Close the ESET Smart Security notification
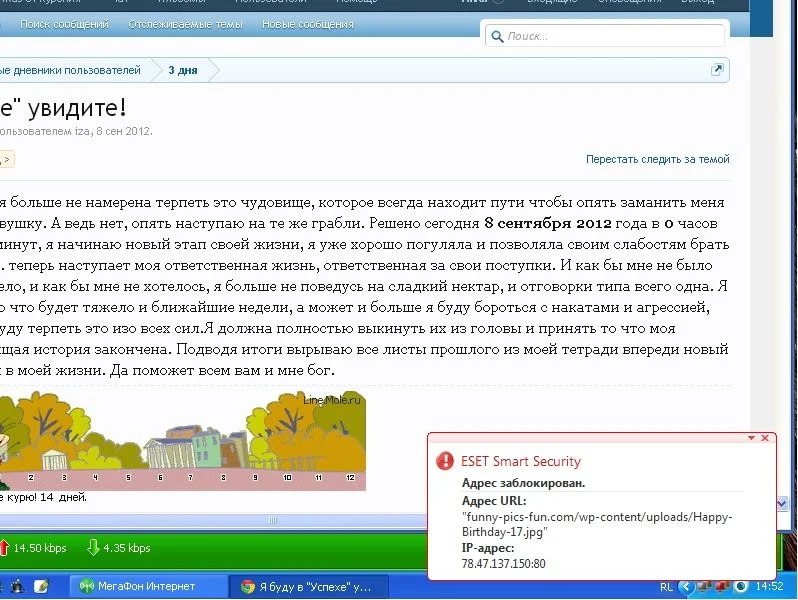 coord(764,438)
